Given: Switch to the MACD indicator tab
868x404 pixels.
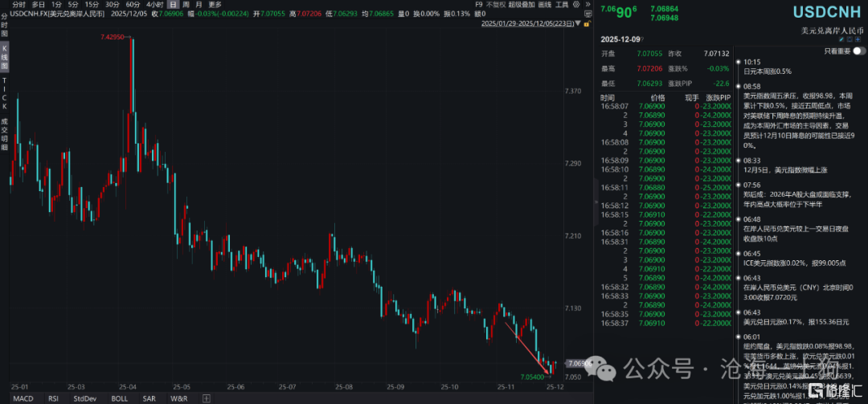Looking at the screenshot, I should [x=23, y=398].
